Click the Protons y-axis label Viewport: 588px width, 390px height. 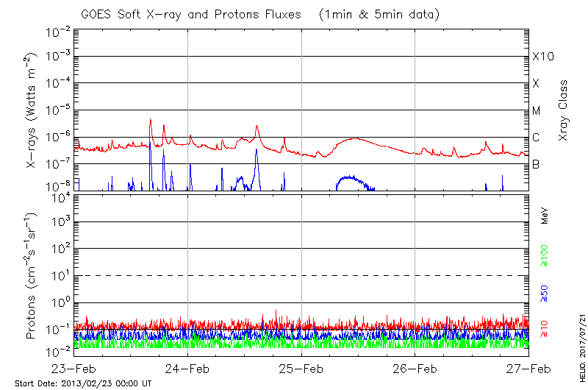point(32,277)
